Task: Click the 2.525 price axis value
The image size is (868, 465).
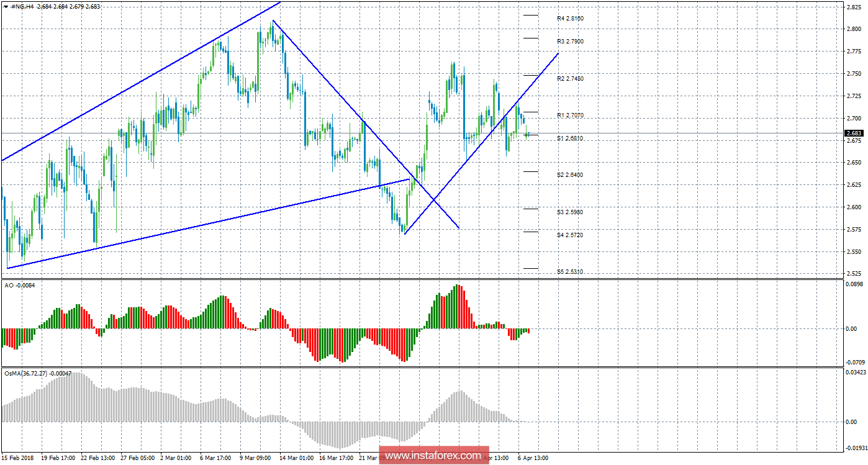Action: click(853, 274)
